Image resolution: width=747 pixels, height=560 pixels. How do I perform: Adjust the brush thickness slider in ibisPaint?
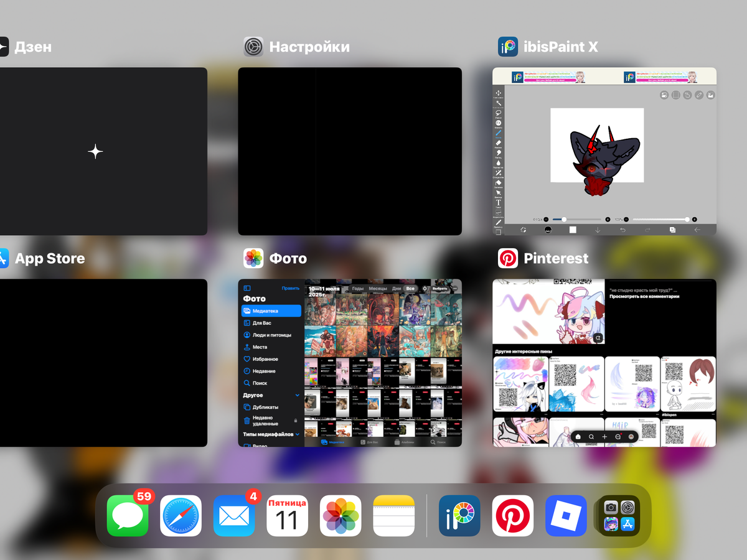coord(577,219)
